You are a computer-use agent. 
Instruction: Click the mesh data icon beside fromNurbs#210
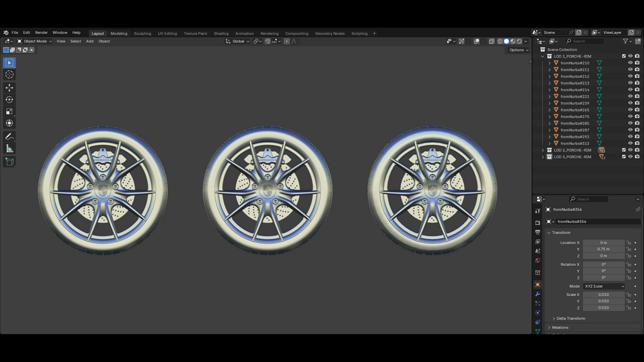tap(599, 63)
